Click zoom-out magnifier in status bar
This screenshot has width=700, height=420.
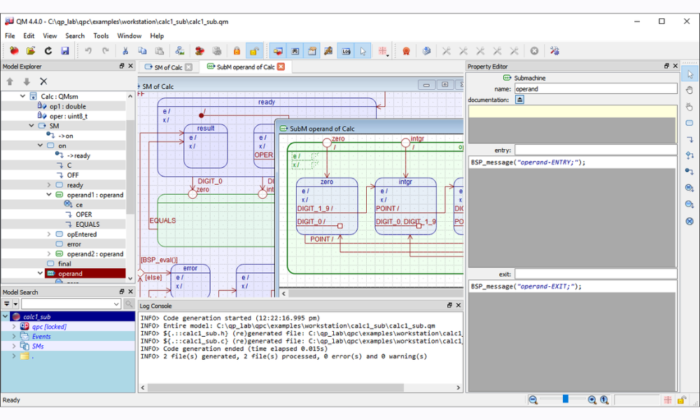(533, 400)
